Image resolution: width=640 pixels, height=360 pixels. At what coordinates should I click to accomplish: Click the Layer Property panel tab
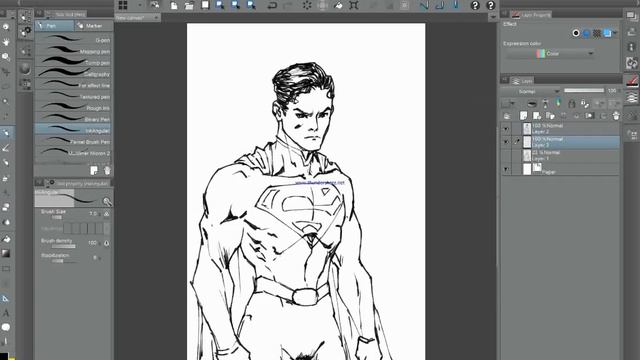532,15
